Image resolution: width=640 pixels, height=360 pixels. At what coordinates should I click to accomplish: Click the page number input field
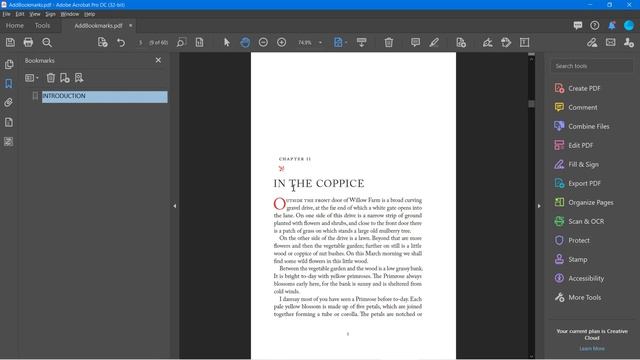coord(140,42)
